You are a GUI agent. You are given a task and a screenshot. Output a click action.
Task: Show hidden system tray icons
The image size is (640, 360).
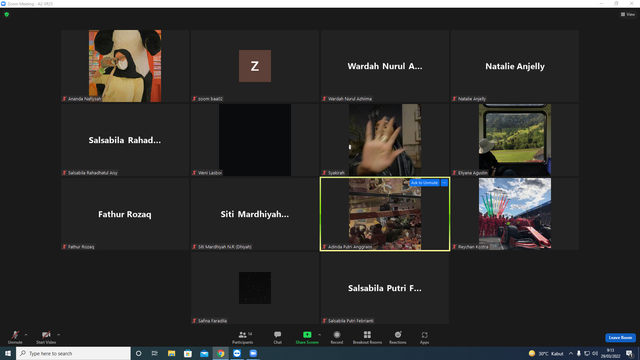point(571,353)
